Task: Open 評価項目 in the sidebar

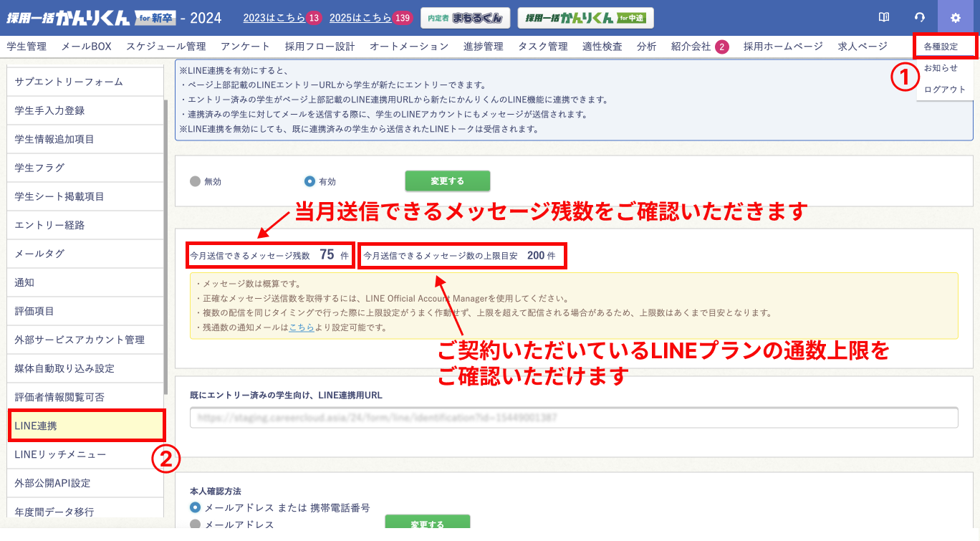Action: [x=85, y=311]
